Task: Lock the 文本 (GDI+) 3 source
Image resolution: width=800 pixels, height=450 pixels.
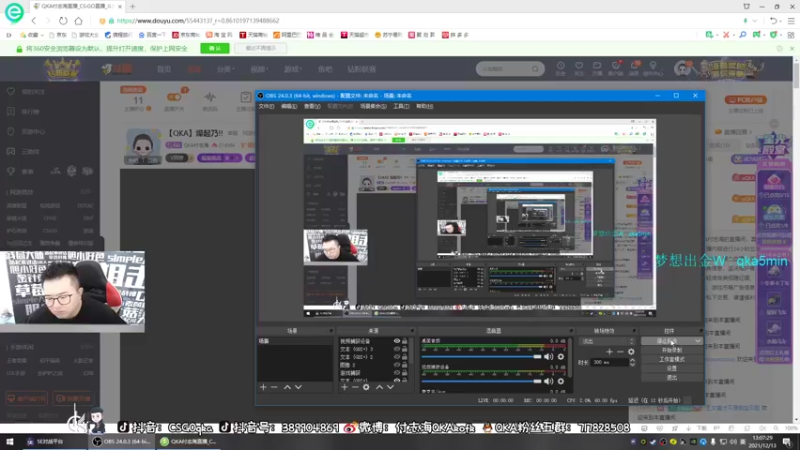Action: pos(405,349)
